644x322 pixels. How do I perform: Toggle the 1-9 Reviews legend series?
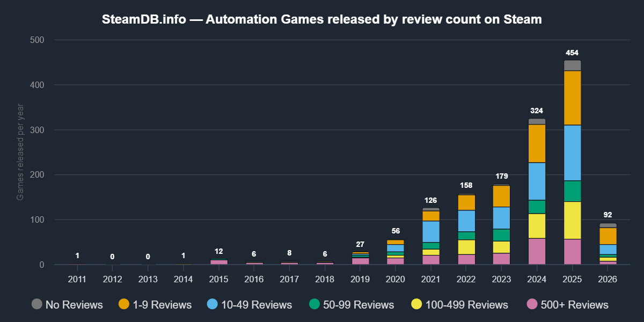tap(155, 305)
